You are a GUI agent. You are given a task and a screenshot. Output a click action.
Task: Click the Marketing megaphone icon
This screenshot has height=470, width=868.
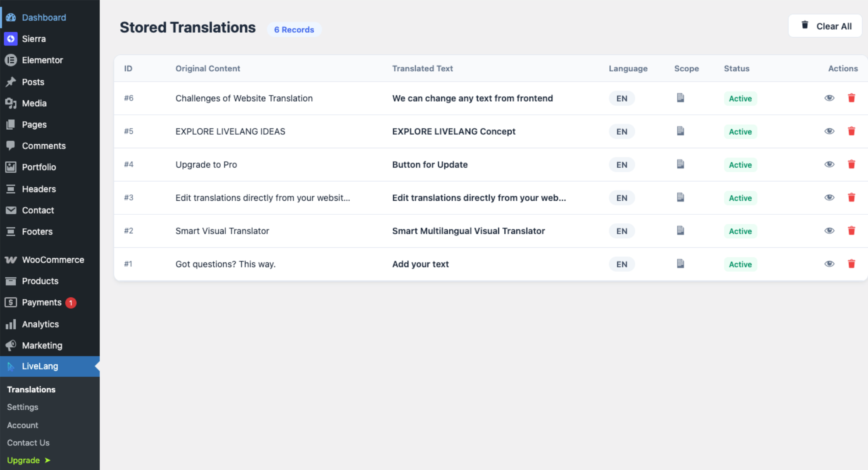[x=11, y=345]
